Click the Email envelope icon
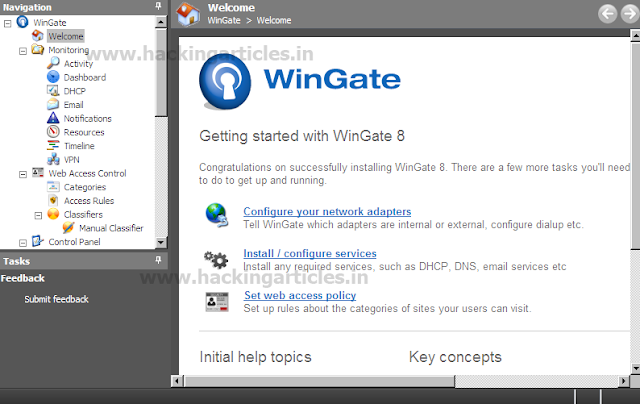This screenshot has height=404, width=640. [53, 104]
